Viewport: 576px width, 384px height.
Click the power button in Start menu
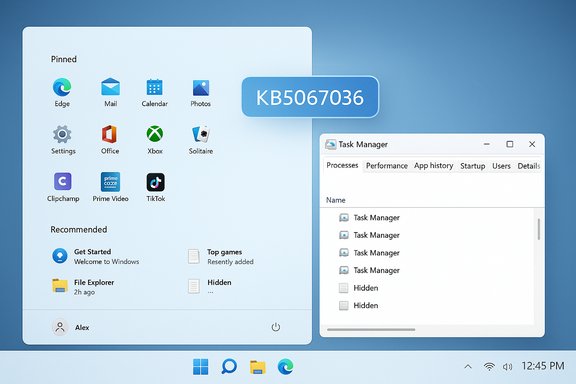coord(276,327)
